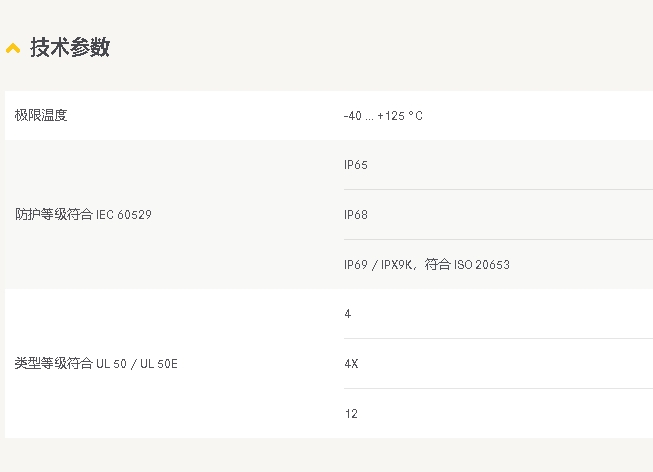
Task: Click the divider line between IP65 and IP68
Action: [498, 190]
